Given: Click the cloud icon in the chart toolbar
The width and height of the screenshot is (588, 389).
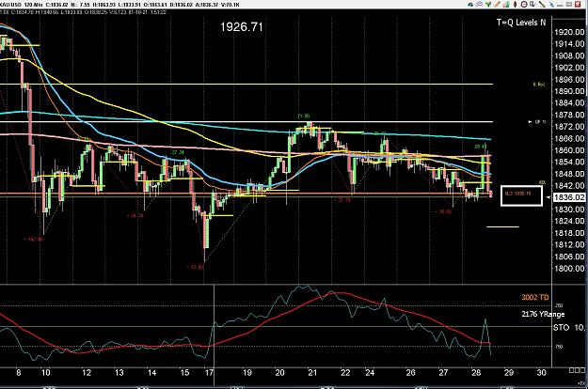Looking at the screenshot, I should (470, 5).
